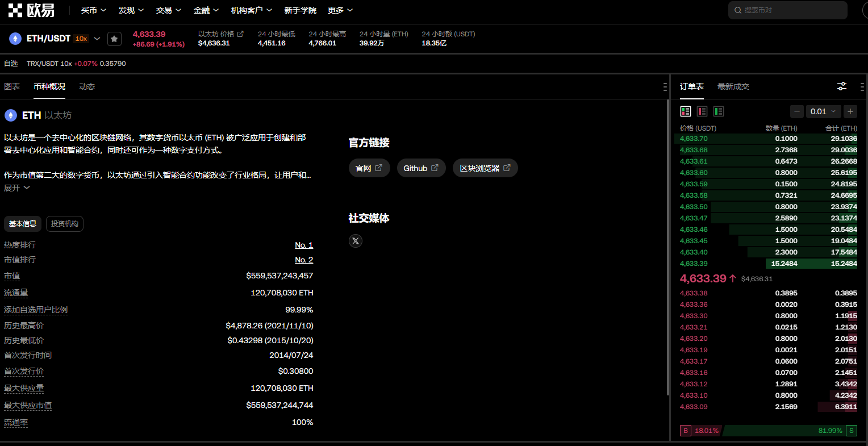The width and height of the screenshot is (868, 446).
Task: Select the 基本信息 button
Action: [23, 224]
